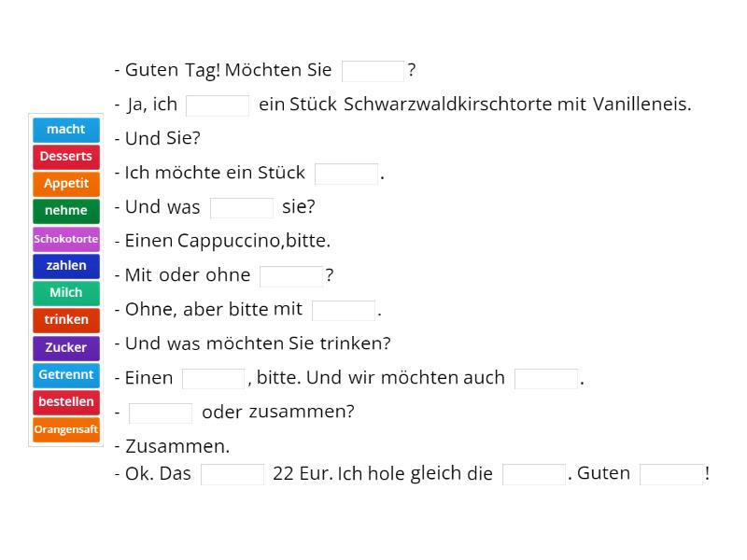
Task: Select the "zahlen" answer tile
Action: 65,266
